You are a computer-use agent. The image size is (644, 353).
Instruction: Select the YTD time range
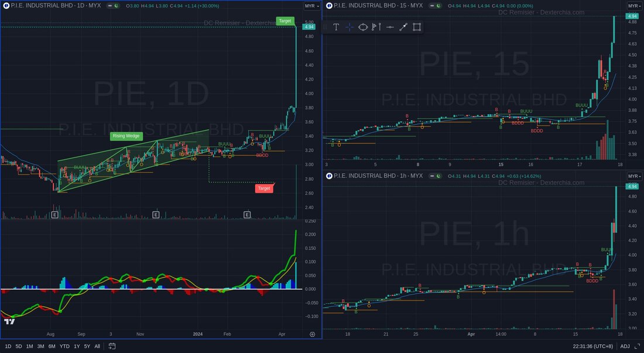[64, 347]
